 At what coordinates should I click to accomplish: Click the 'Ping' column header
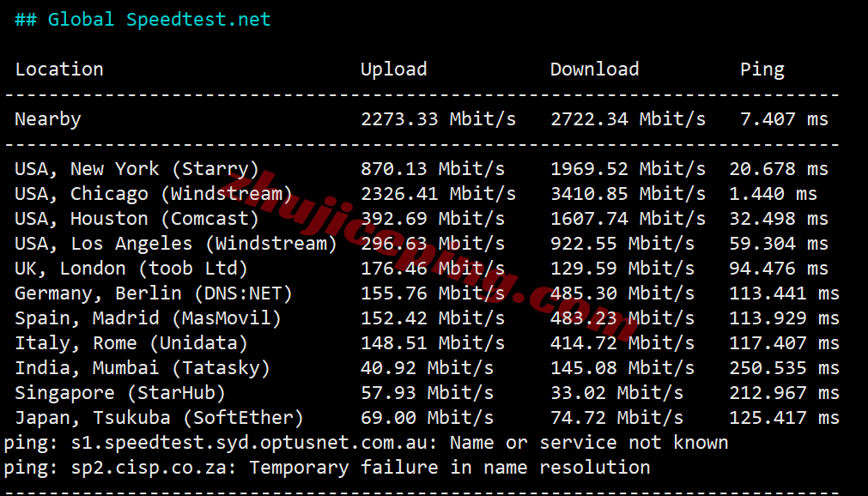762,70
